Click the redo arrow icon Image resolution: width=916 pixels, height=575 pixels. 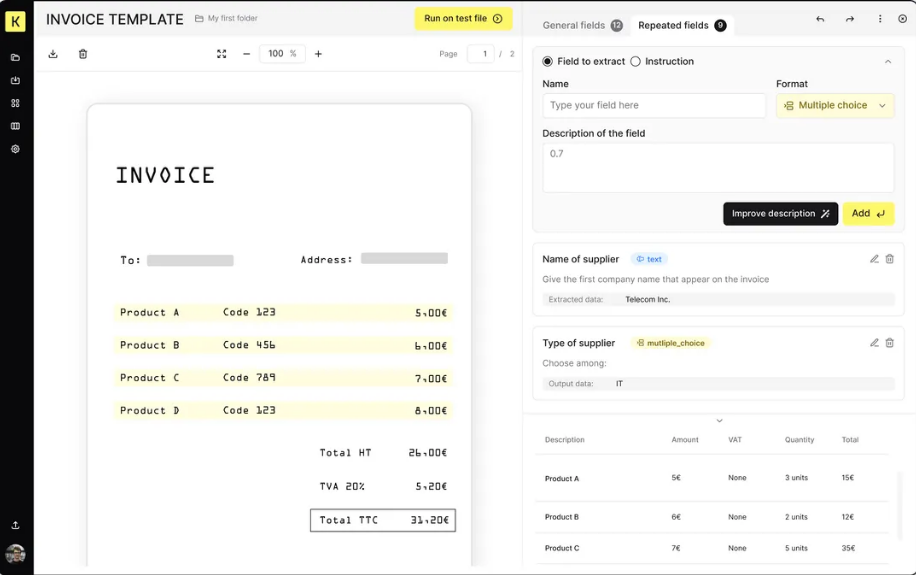tap(850, 19)
